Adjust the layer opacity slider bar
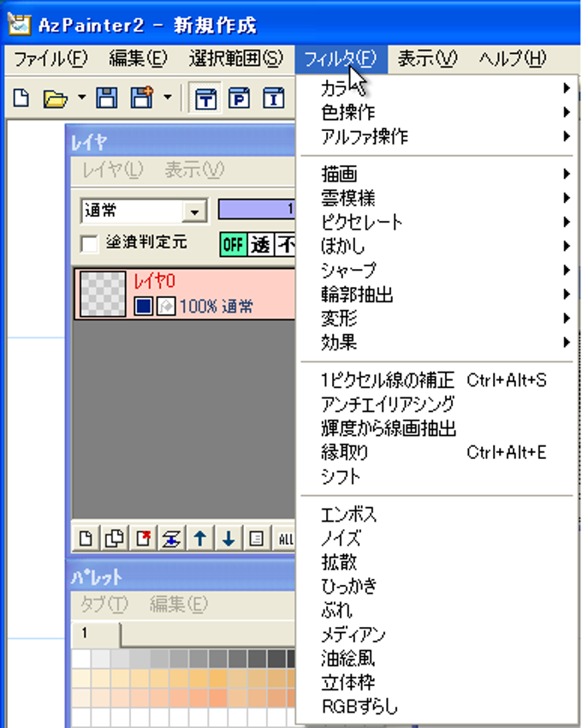Screen dimensions: 582x728 pos(257,209)
